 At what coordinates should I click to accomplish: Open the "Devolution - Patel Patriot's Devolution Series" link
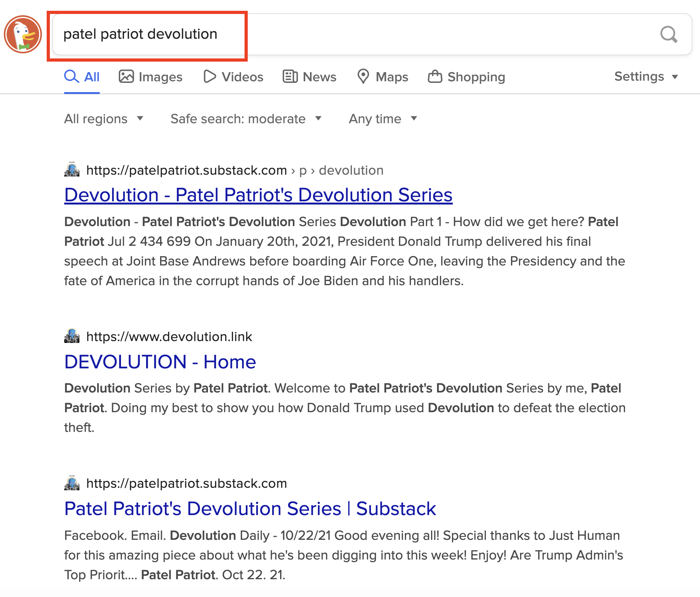258,195
